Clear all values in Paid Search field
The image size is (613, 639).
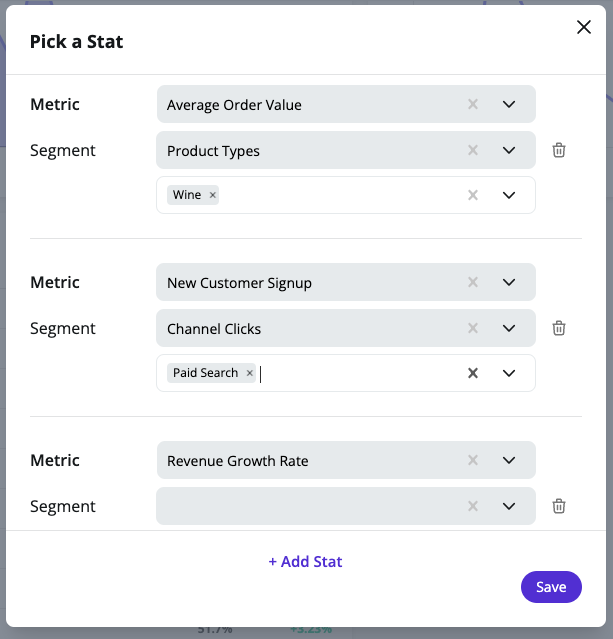point(473,373)
